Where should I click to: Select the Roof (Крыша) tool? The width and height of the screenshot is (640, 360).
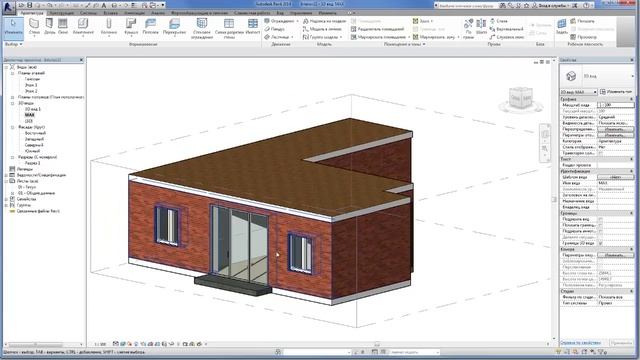(x=131, y=27)
